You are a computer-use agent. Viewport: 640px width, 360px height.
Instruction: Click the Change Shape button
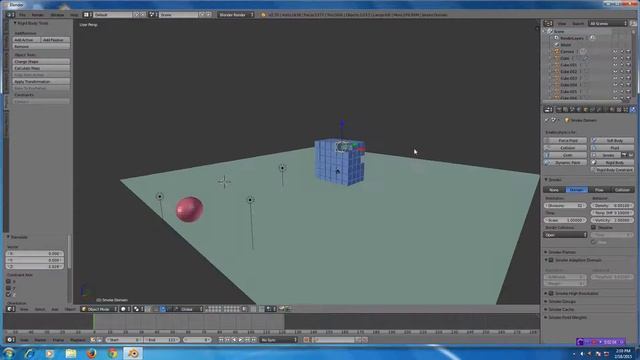click(41, 62)
